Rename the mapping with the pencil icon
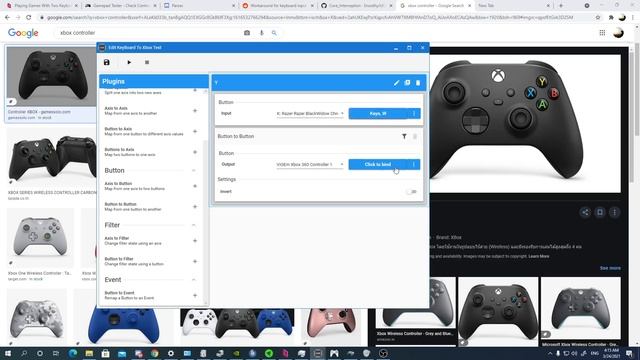640x360 pixels. [x=396, y=83]
